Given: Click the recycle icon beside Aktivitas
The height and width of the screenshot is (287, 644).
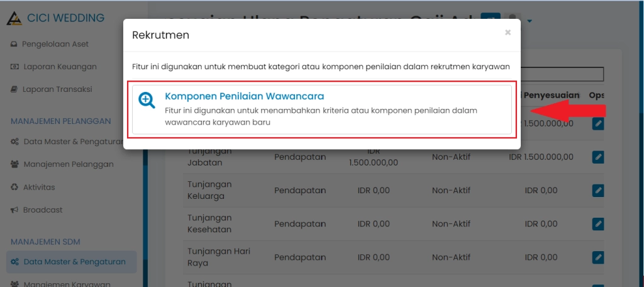Looking at the screenshot, I should [x=14, y=187].
